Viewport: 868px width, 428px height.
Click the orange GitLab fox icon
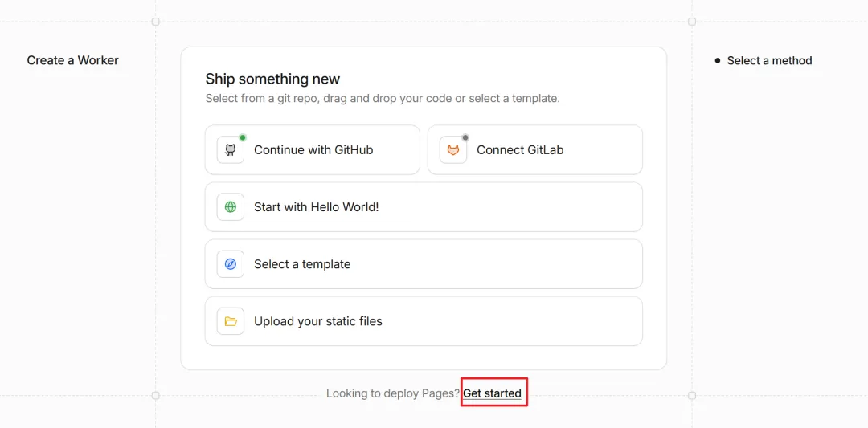coord(453,150)
